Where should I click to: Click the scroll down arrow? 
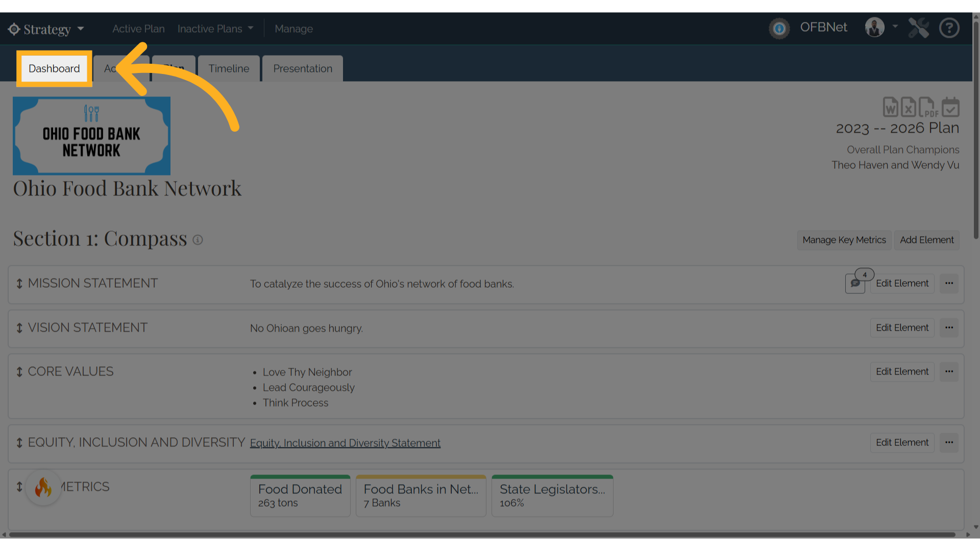pos(976,527)
